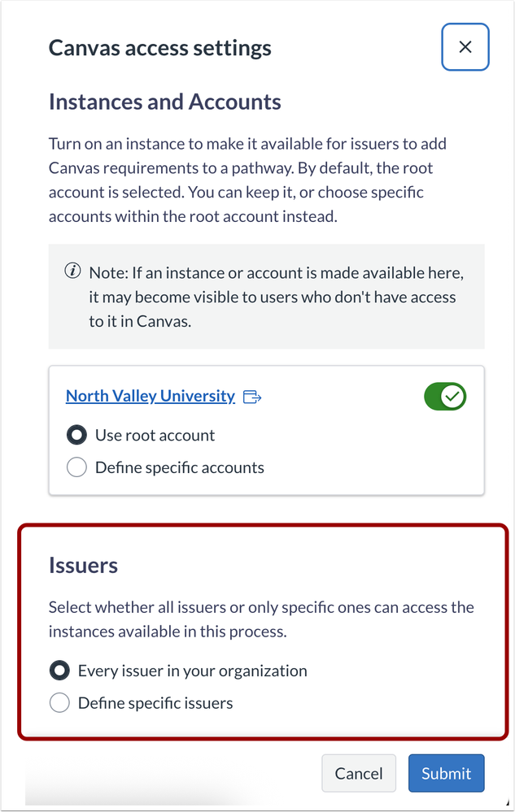Cancel the access settings changes

tap(358, 773)
